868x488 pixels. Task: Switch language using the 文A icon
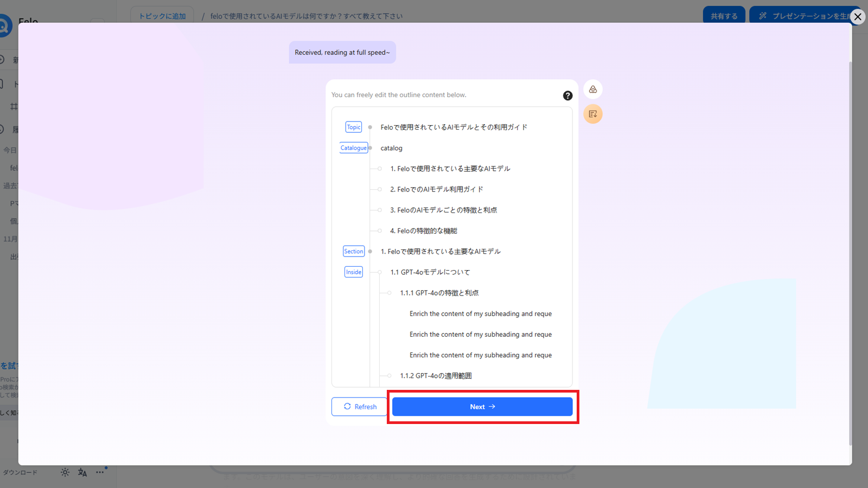coord(82,472)
